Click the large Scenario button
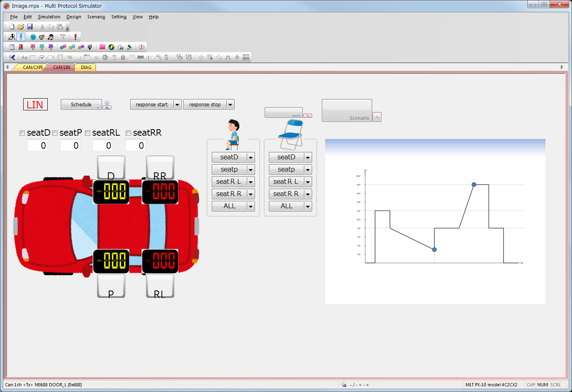This screenshot has height=392, width=572. pos(347,110)
